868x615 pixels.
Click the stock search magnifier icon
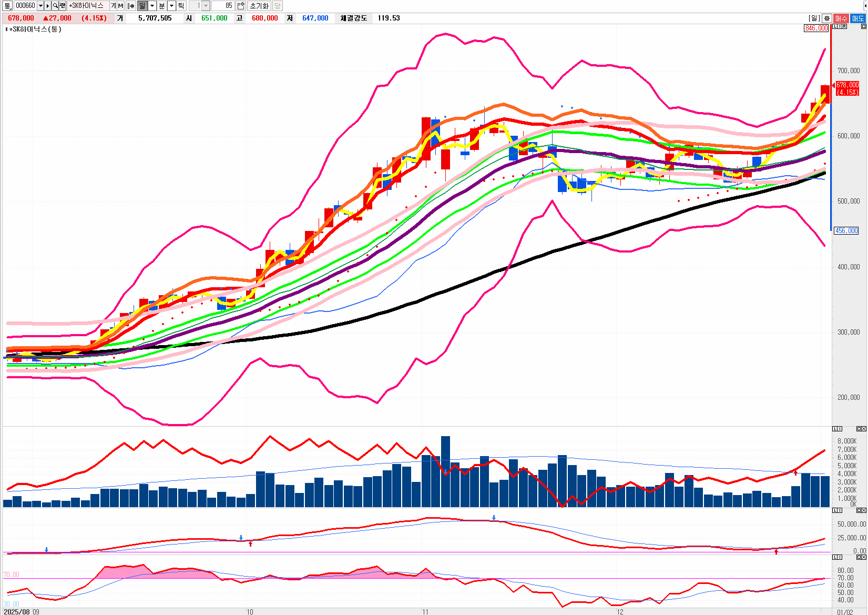point(55,6)
